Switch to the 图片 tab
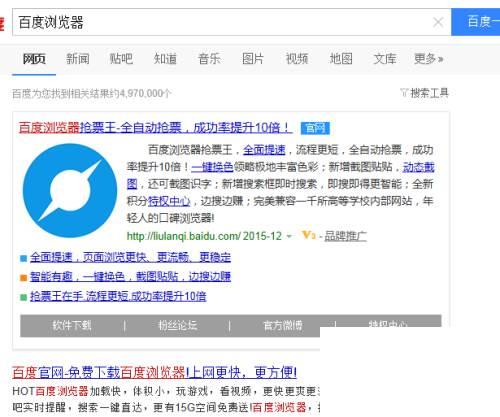The width and height of the screenshot is (500, 417). [x=253, y=59]
